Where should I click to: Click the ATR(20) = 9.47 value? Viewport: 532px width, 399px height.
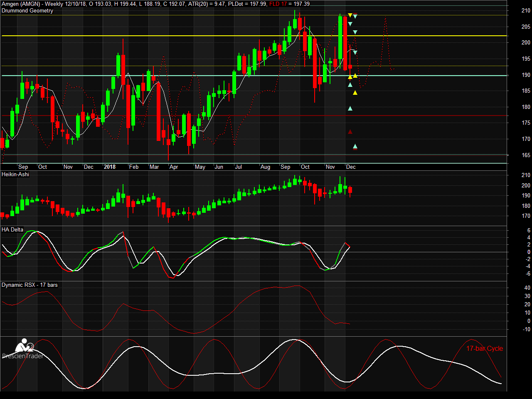click(x=207, y=4)
